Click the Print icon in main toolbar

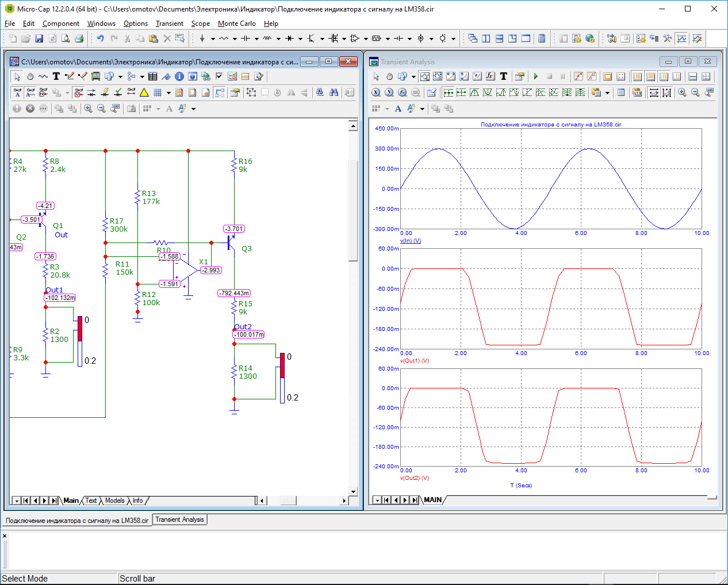[x=79, y=39]
